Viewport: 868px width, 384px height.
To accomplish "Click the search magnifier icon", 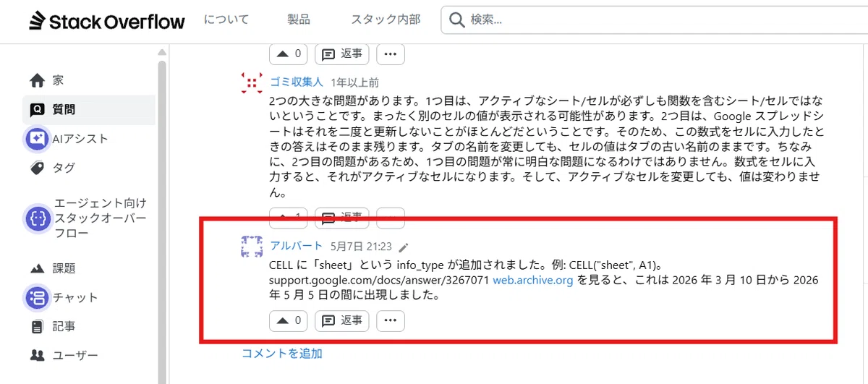I will click(457, 20).
